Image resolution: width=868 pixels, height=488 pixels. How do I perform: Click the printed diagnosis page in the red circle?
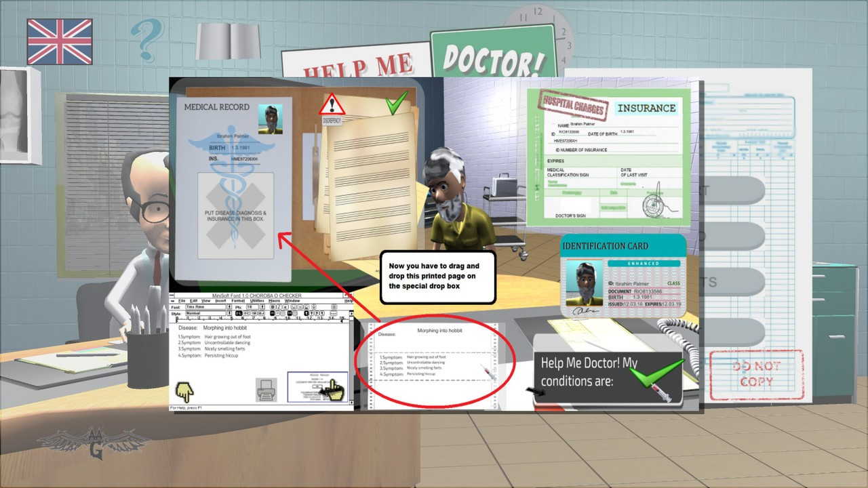click(x=435, y=359)
